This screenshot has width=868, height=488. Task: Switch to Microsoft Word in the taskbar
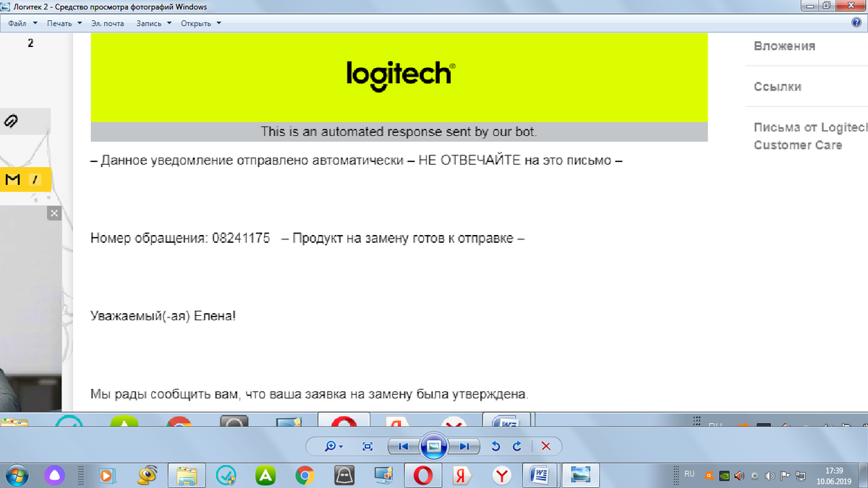(540, 475)
